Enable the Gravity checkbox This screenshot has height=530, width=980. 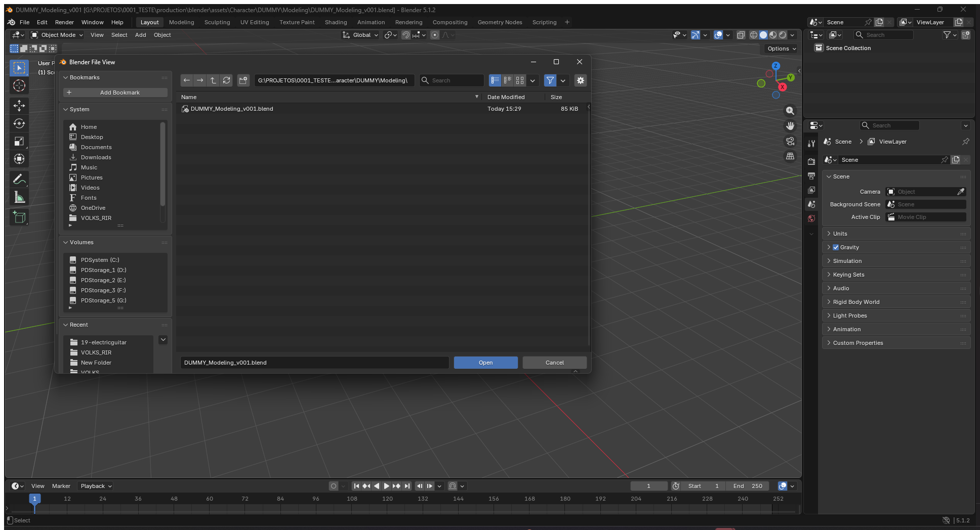836,247
